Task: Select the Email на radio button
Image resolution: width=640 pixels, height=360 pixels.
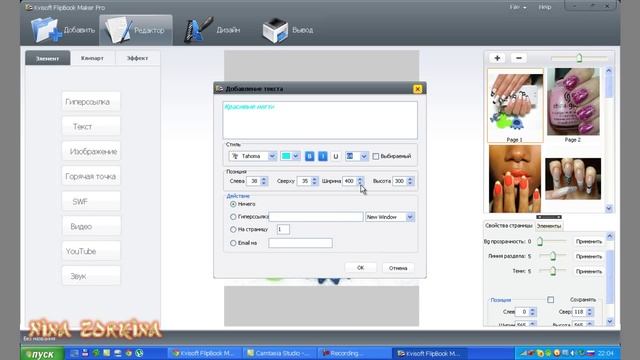Action: click(233, 243)
